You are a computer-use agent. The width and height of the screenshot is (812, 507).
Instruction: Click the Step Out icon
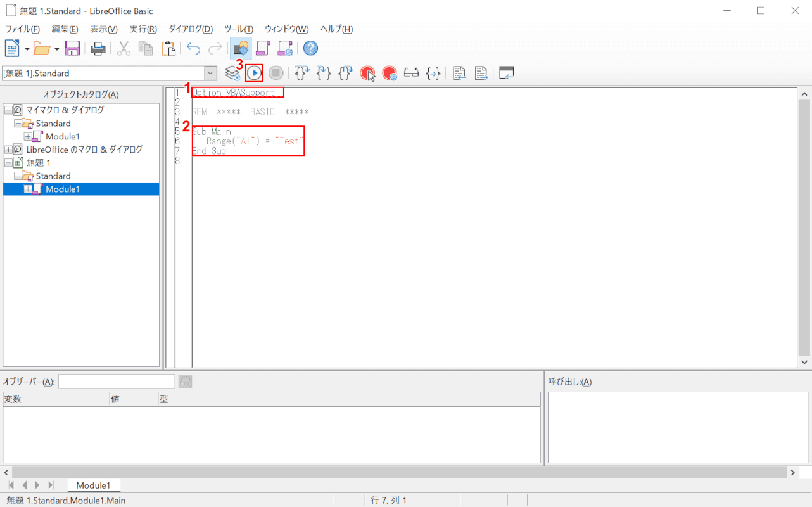(345, 74)
